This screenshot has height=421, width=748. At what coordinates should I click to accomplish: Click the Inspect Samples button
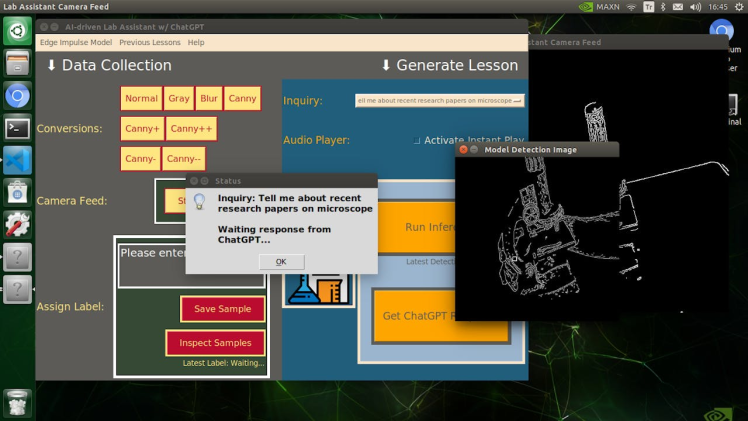[x=215, y=343]
